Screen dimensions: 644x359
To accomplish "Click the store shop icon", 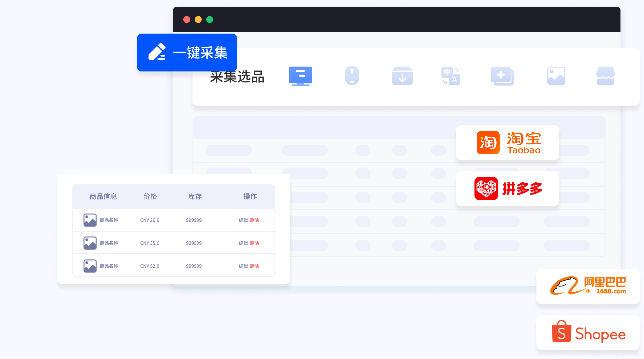I will pyautogui.click(x=605, y=76).
